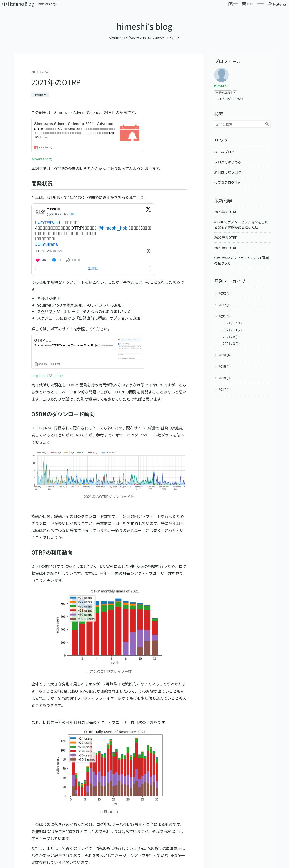
Task: Click the adventar.org favicon in embed card
Action: [36, 148]
